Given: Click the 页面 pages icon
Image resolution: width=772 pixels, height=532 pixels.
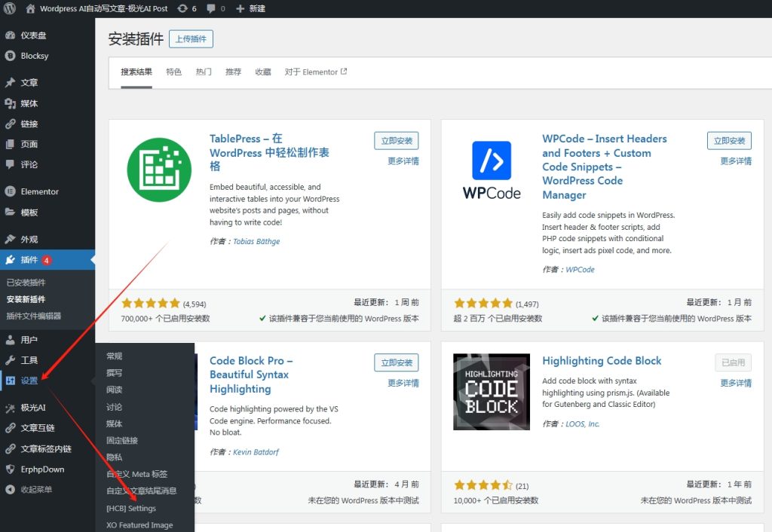Looking at the screenshot, I should pos(10,144).
